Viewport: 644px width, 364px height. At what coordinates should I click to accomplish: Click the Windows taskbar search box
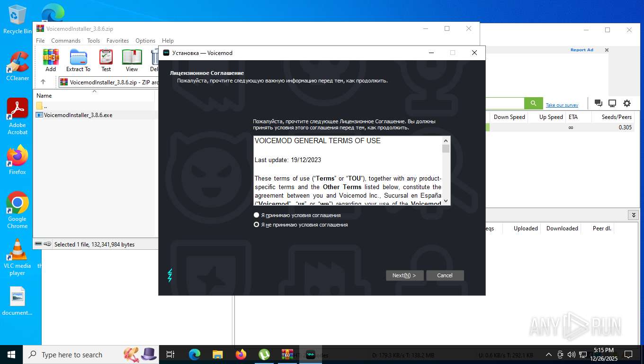pos(91,355)
